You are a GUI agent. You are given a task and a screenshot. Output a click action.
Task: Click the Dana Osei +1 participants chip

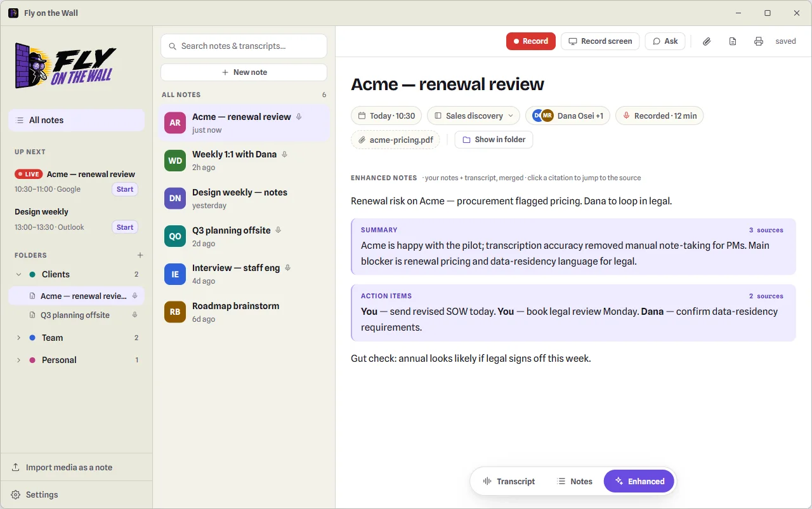point(568,116)
